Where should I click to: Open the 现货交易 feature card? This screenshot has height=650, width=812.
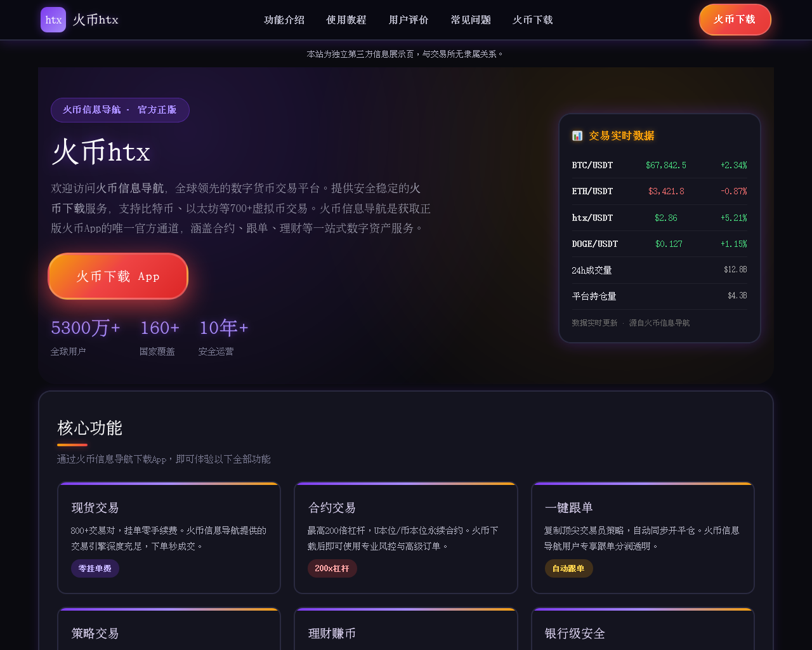169,538
